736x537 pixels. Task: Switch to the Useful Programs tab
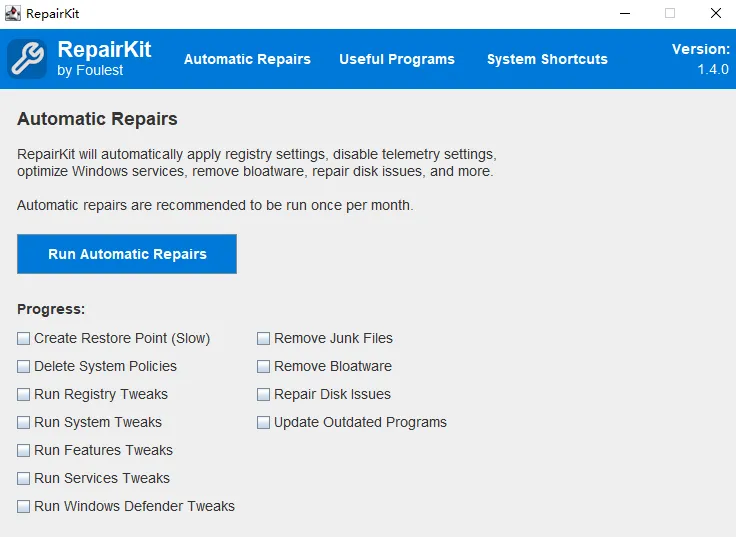tap(396, 59)
